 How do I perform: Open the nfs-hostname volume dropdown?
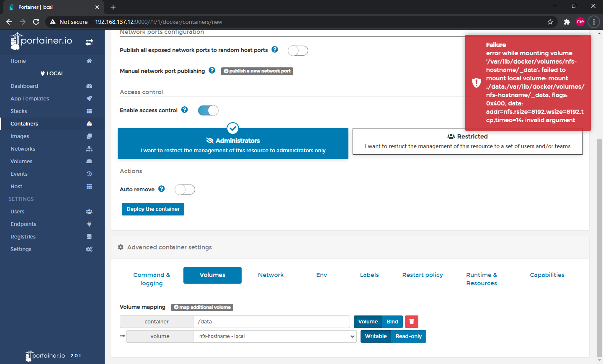(x=275, y=336)
